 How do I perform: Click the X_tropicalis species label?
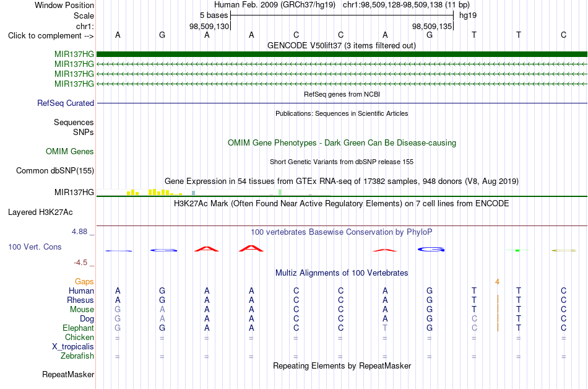[73, 347]
